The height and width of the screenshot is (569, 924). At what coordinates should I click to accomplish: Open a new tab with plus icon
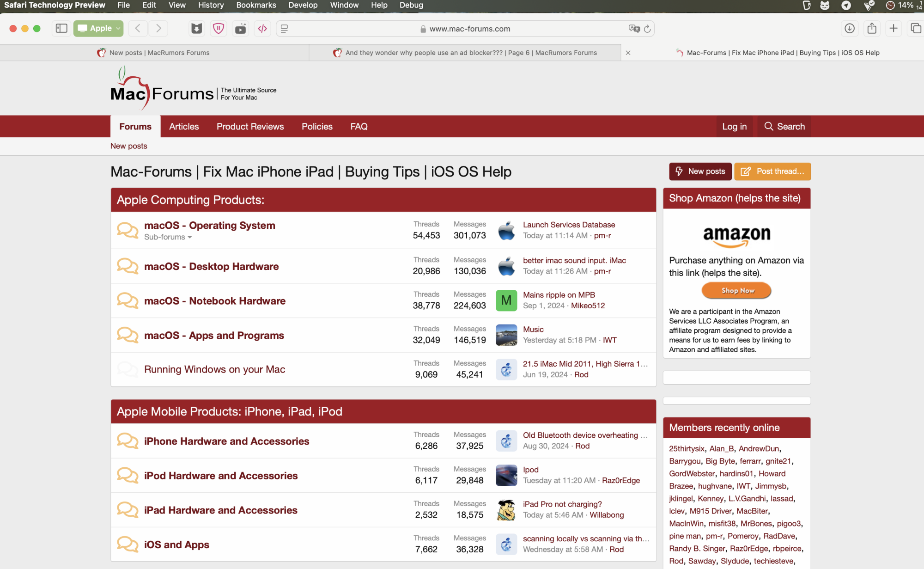(894, 29)
